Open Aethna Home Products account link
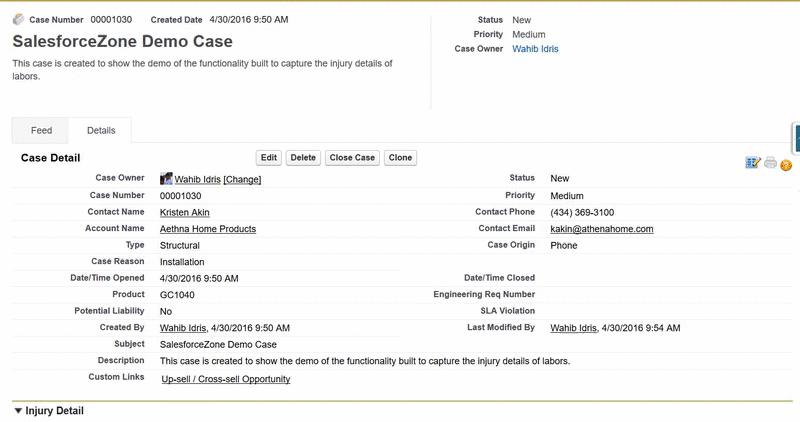The height and width of the screenshot is (422, 800). point(208,229)
